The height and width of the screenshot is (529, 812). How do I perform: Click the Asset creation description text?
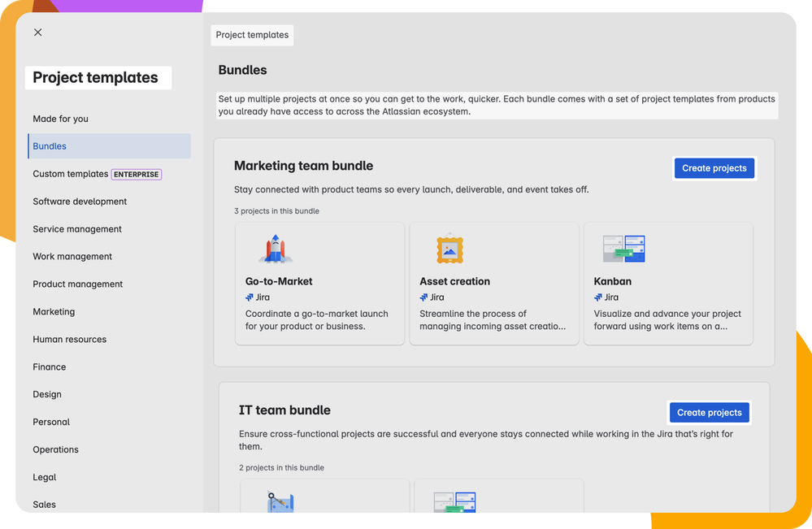pos(493,320)
